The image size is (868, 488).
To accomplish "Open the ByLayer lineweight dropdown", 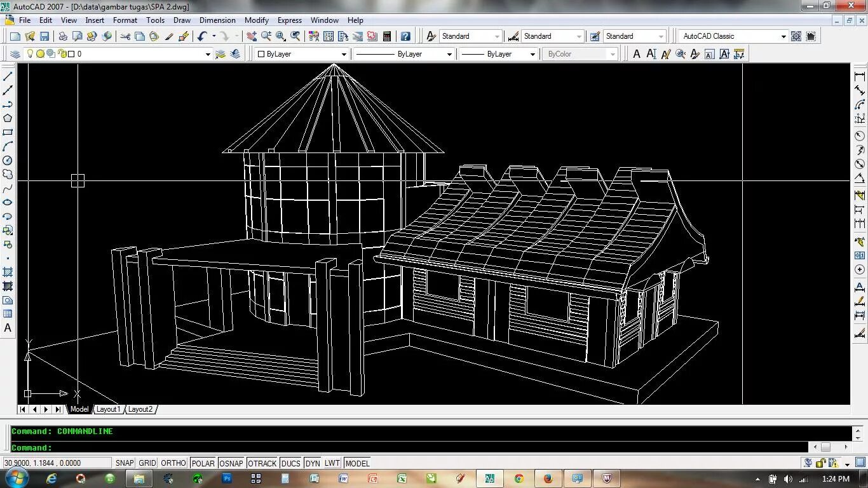I will coord(532,54).
